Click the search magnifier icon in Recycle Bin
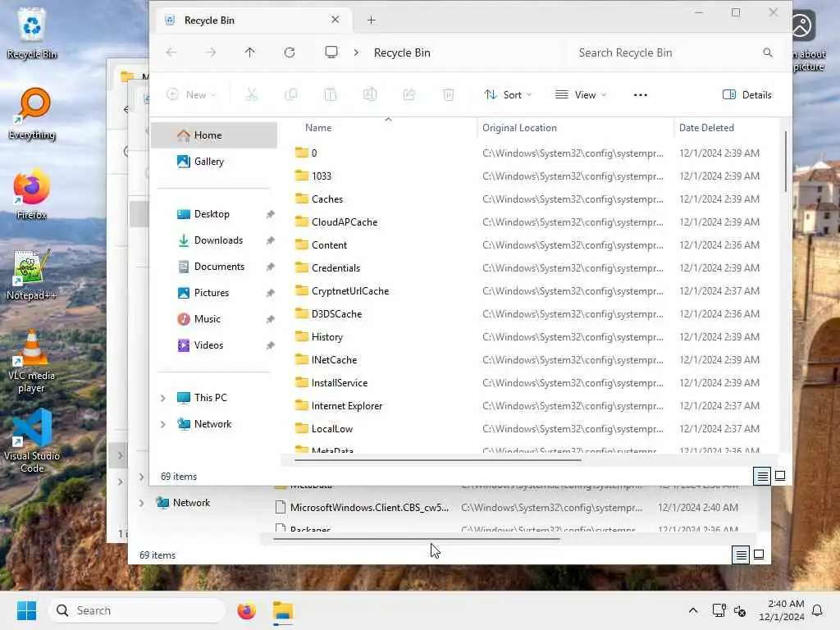Image resolution: width=840 pixels, height=630 pixels. pyautogui.click(x=768, y=52)
